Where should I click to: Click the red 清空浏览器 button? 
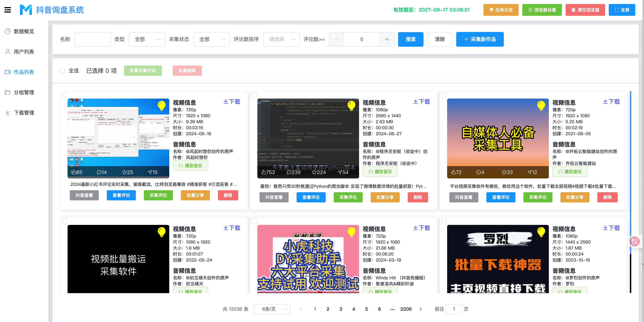[x=585, y=10]
